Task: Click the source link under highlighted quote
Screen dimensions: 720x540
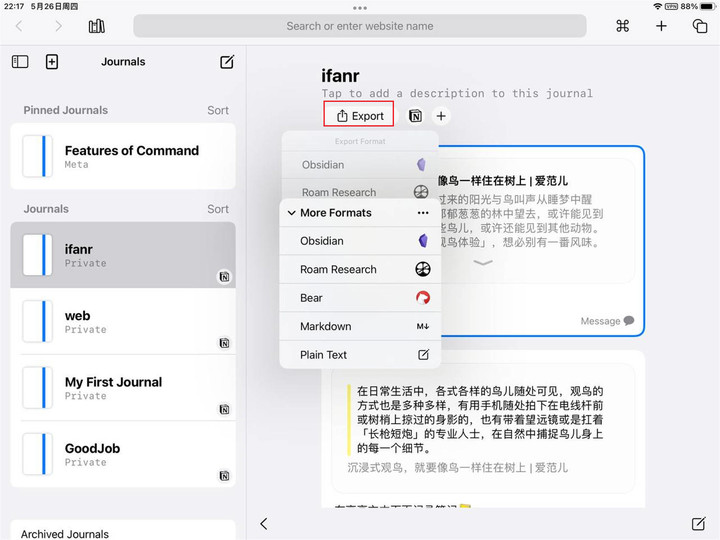Action: point(457,467)
